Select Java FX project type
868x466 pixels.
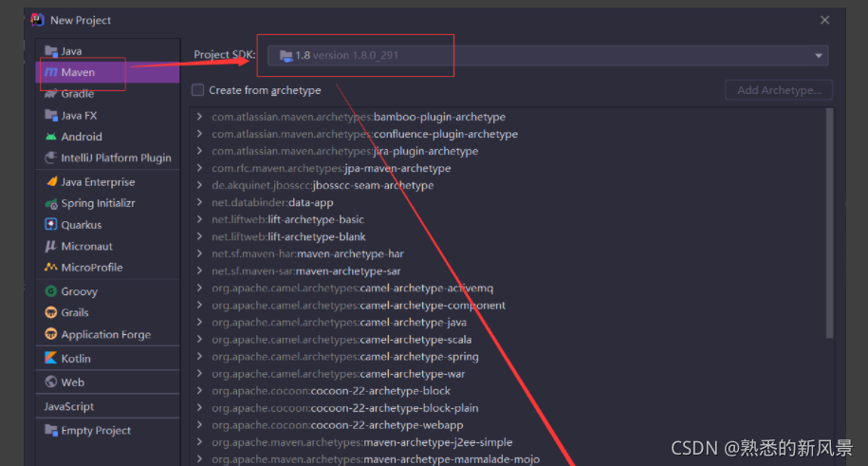click(x=107, y=115)
